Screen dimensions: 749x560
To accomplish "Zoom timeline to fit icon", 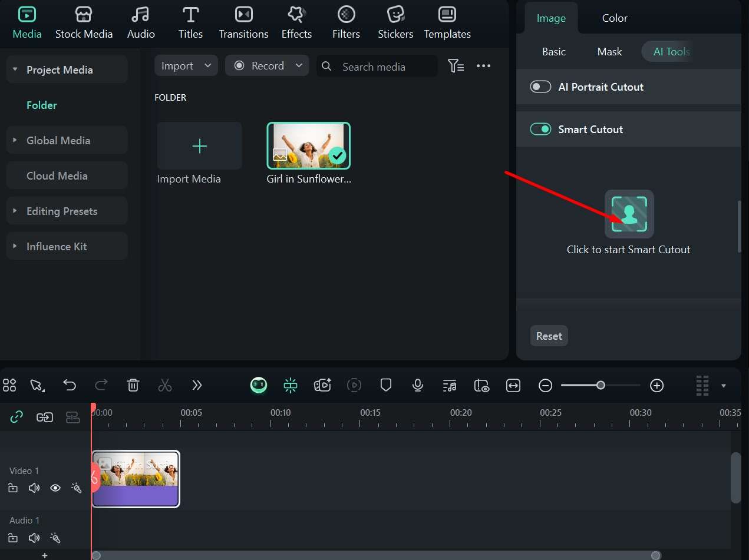I will [513, 385].
